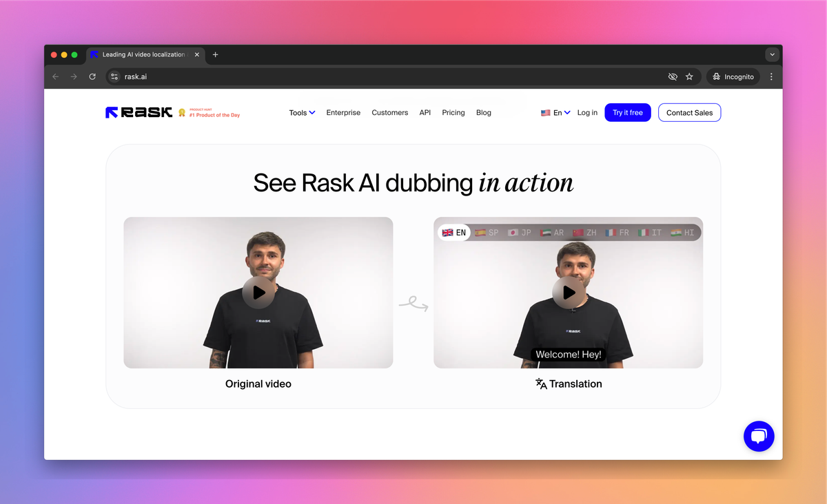Open the Chrome three-dot menu

point(771,76)
